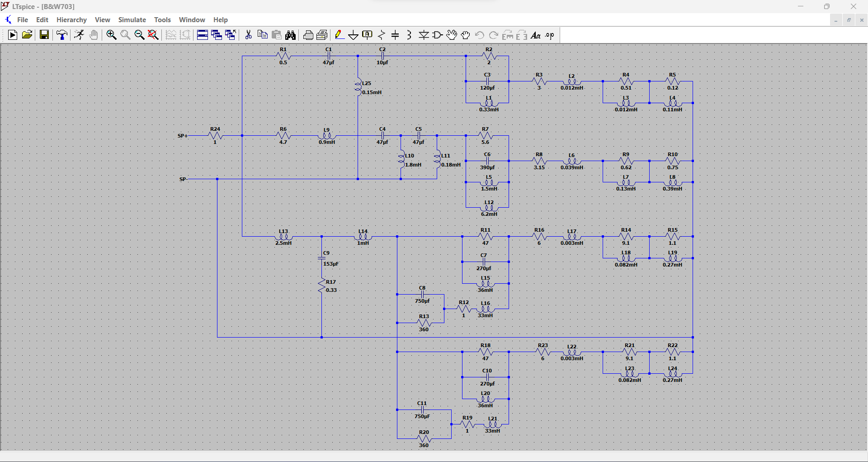
Task: Click the Tile Horizontally windows icon
Action: coord(202,35)
